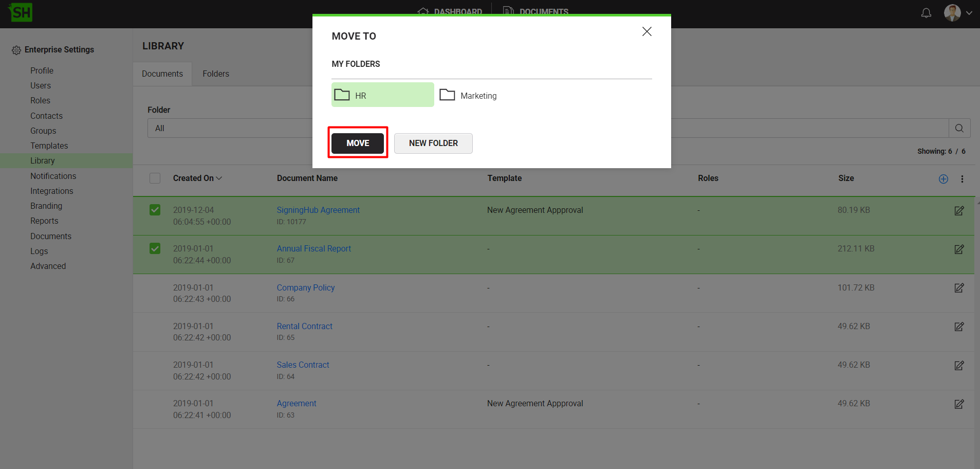
Task: Close the Move To dialog
Action: (646, 32)
